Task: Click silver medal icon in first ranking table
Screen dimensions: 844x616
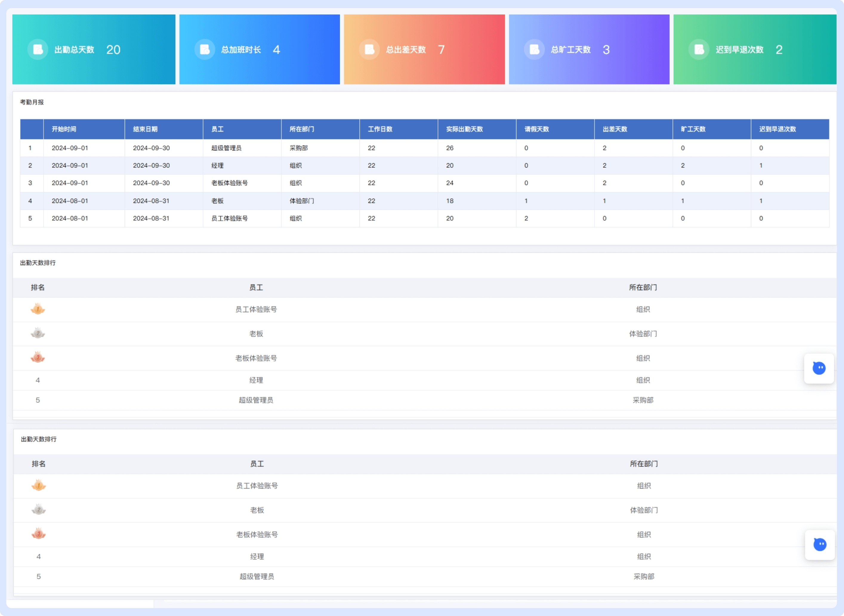Action: [38, 333]
